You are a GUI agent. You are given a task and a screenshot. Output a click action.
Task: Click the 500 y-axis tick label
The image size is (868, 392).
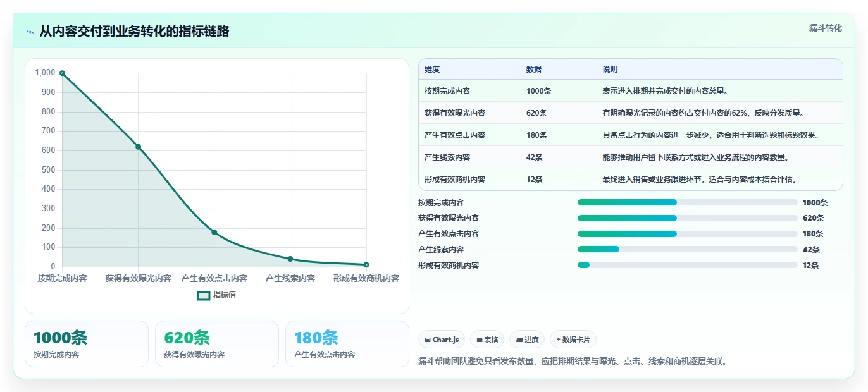click(x=49, y=170)
